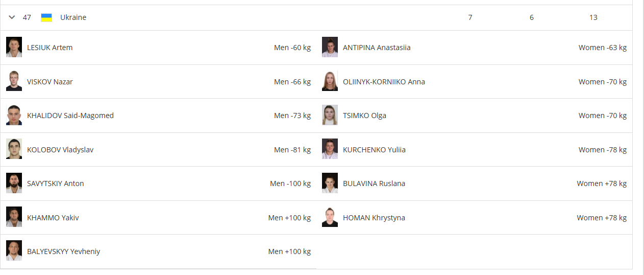This screenshot has height=275, width=644.
Task: Open LESIUK Artem's profile photo
Action: (14, 47)
